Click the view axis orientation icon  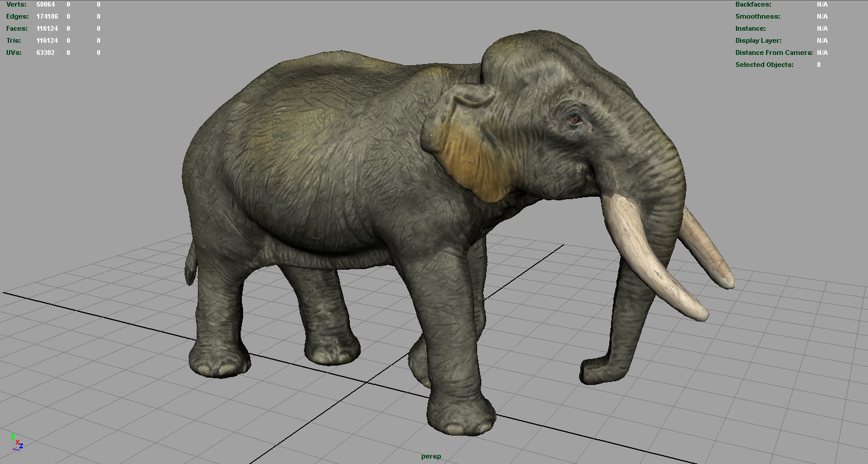coord(16,441)
